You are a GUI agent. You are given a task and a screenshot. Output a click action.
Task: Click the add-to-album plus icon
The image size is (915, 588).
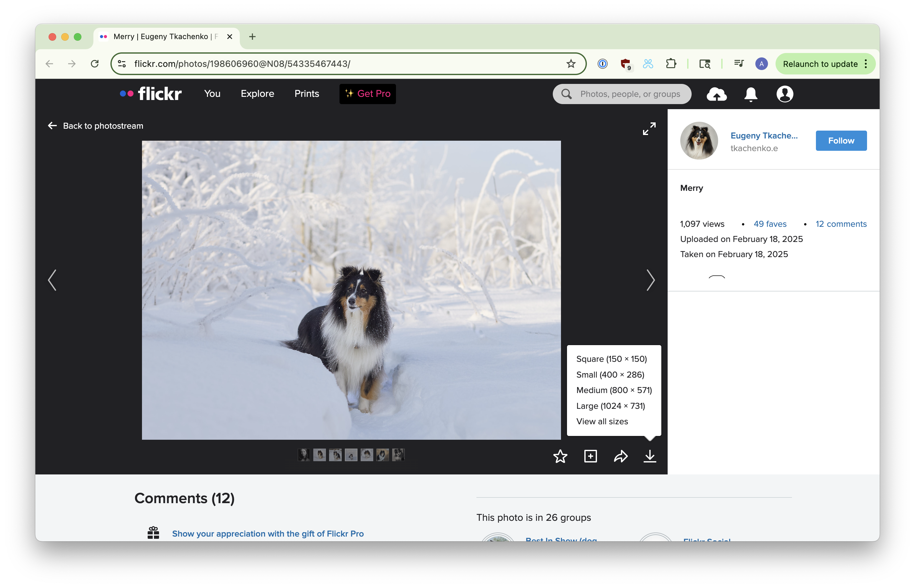[x=590, y=456]
